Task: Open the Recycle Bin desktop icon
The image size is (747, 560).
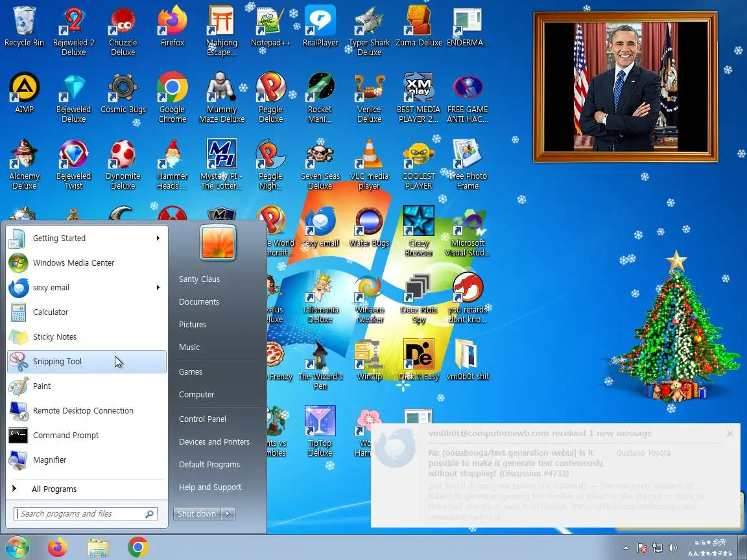Action: click(24, 26)
